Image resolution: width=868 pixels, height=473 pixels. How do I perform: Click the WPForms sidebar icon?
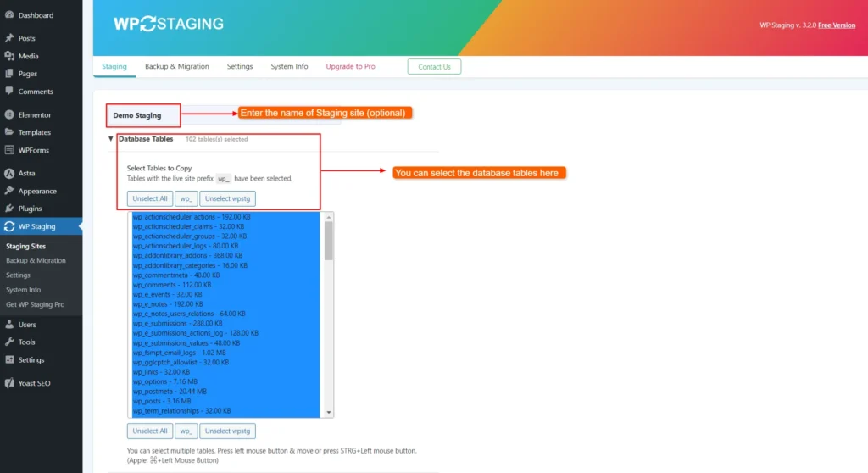(x=8, y=150)
